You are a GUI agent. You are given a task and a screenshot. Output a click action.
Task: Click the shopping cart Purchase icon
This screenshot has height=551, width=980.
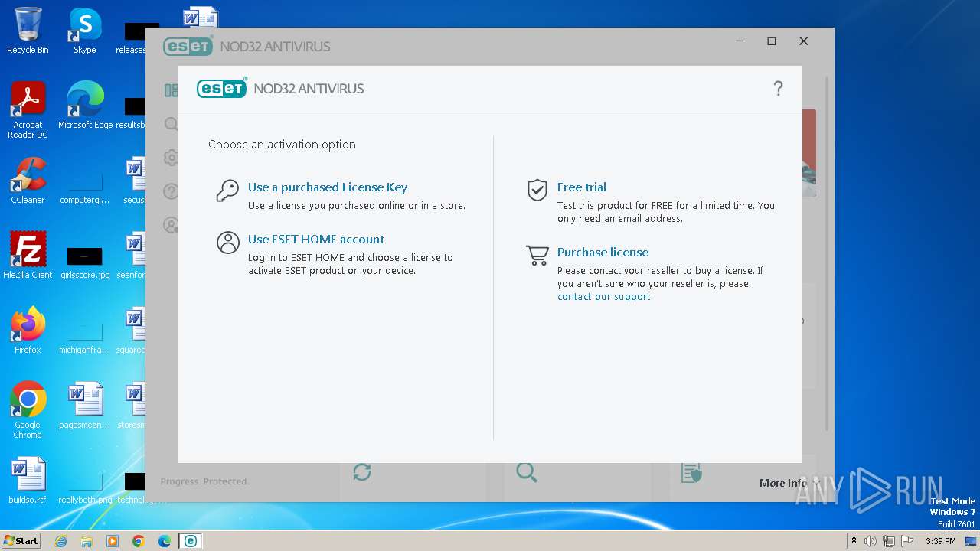point(537,256)
